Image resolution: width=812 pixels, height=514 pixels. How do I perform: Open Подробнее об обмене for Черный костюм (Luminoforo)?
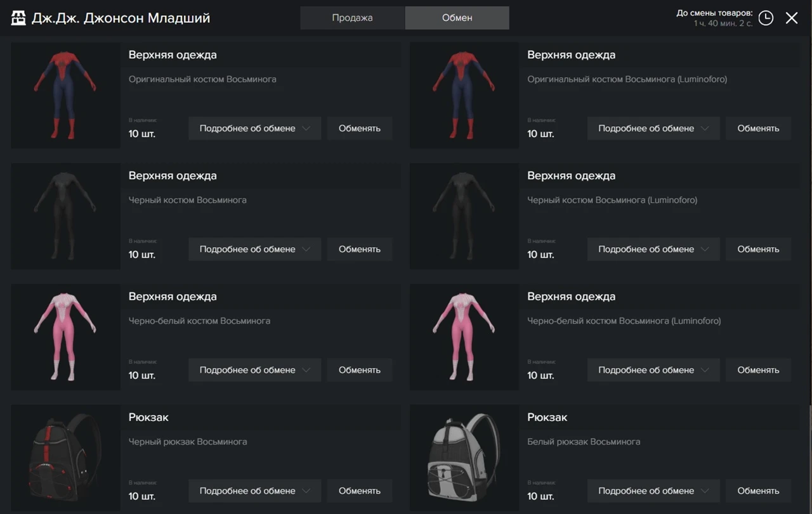click(653, 249)
